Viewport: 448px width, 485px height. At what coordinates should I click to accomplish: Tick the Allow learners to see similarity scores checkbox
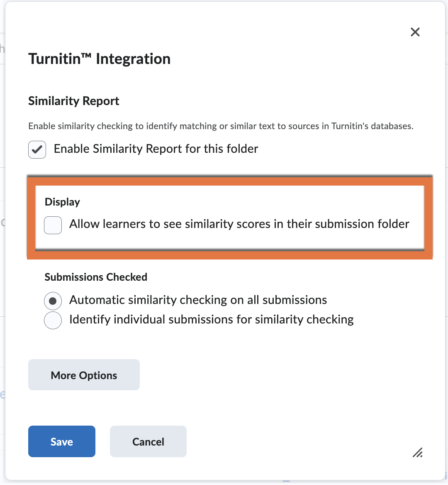[x=53, y=225]
